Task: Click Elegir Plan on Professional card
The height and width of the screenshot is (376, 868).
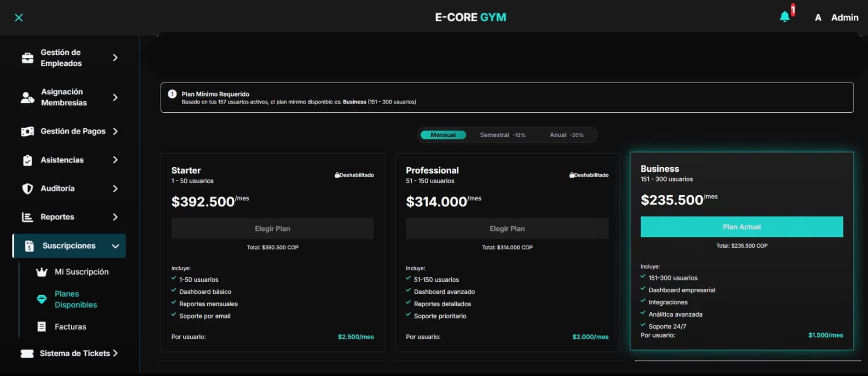Action: pyautogui.click(x=507, y=228)
